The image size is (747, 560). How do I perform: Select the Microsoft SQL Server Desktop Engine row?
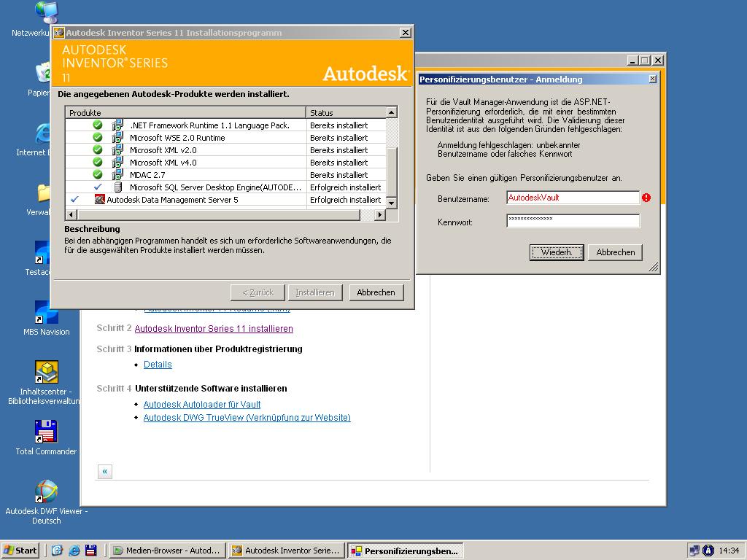(x=226, y=187)
